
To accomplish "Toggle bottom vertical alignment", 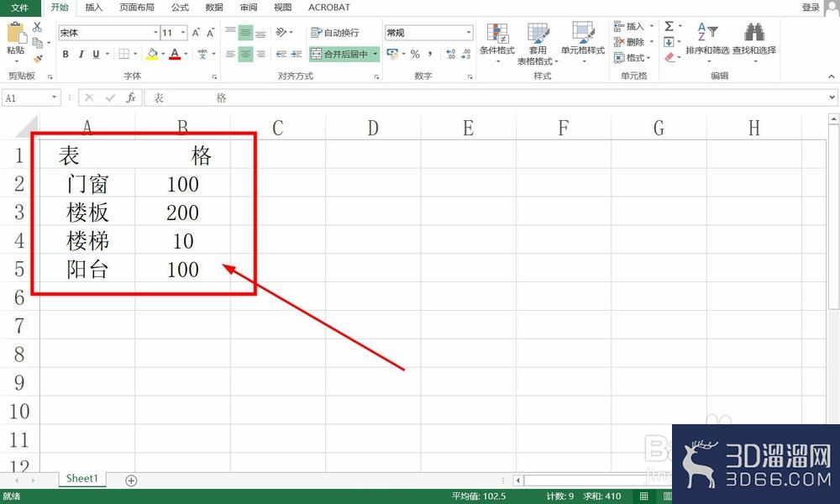I will [261, 33].
